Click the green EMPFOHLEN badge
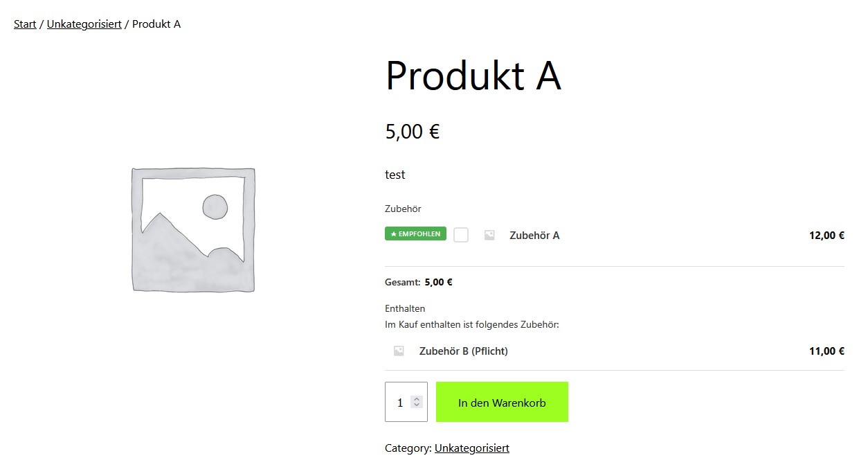 point(415,233)
